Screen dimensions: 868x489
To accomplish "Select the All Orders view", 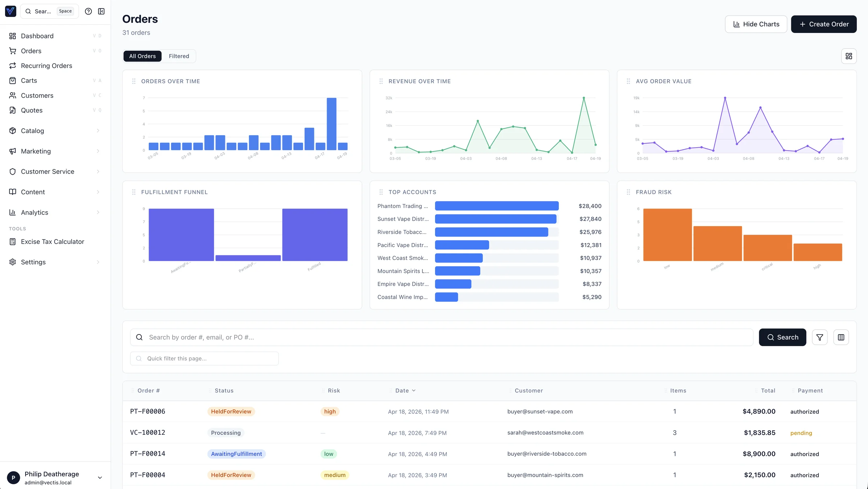I will (x=142, y=56).
